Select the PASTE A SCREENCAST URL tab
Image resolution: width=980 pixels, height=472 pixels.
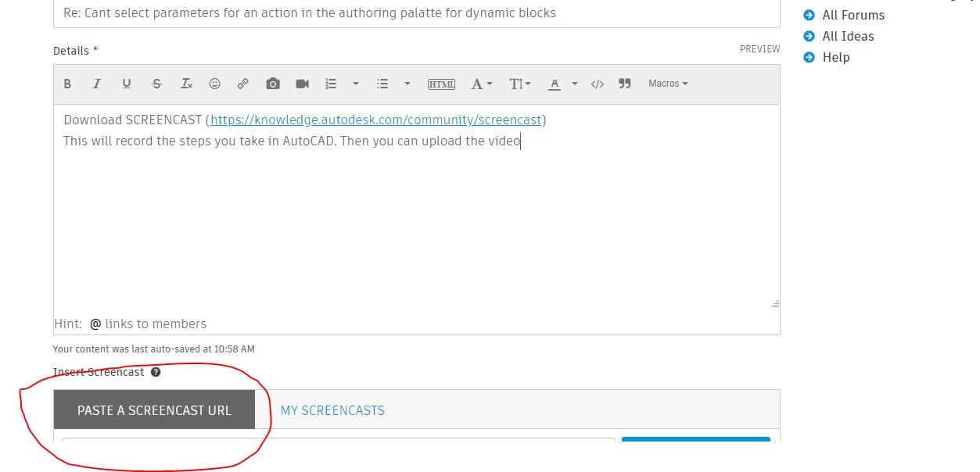click(x=154, y=409)
